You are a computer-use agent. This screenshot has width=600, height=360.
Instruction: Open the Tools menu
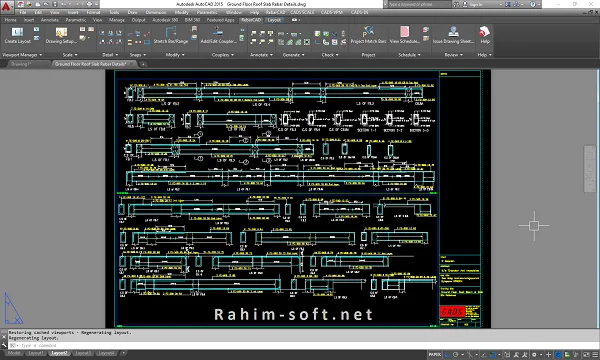pyautogui.click(x=114, y=12)
